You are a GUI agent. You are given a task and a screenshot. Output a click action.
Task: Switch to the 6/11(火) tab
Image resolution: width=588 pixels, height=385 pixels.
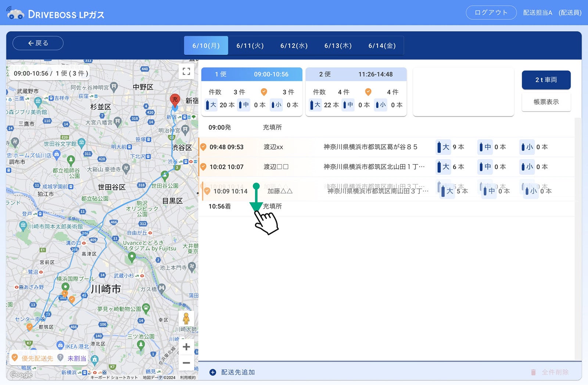[x=250, y=46]
